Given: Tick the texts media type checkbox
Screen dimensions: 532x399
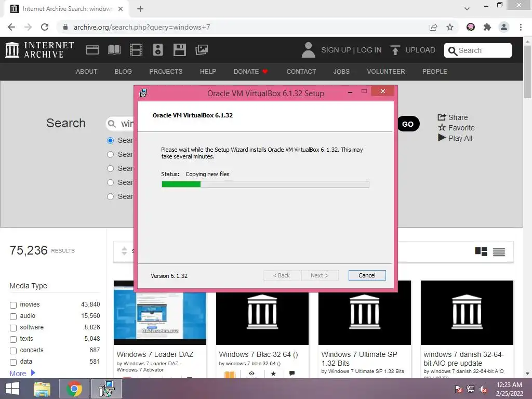Looking at the screenshot, I should coord(13,339).
